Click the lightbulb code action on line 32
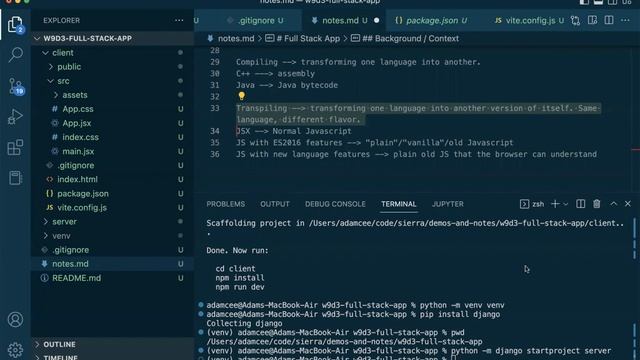 [242, 96]
